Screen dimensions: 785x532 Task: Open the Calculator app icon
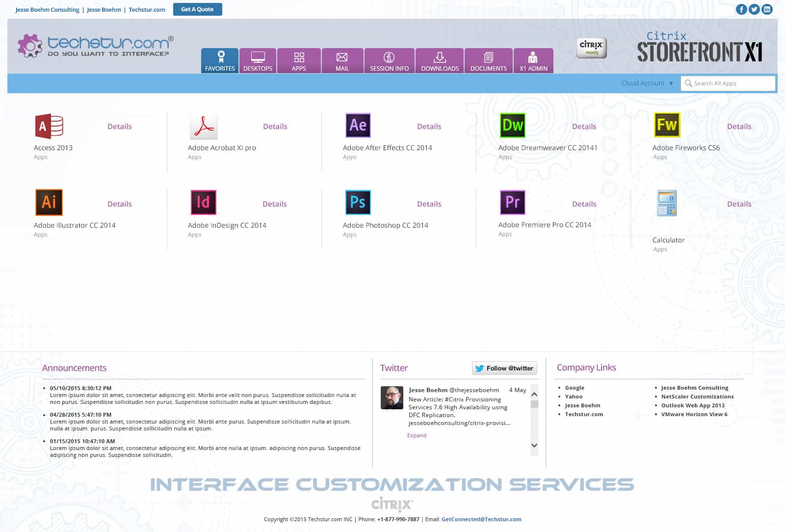pos(667,203)
